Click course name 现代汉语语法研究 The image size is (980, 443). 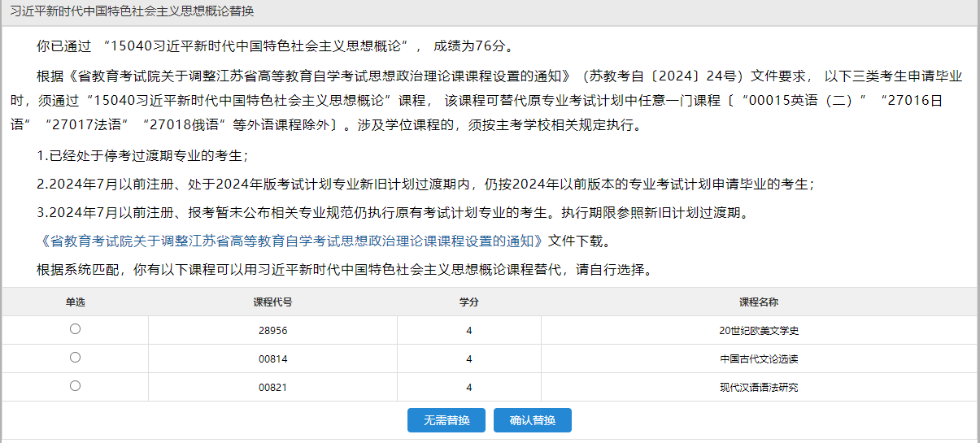(x=759, y=388)
